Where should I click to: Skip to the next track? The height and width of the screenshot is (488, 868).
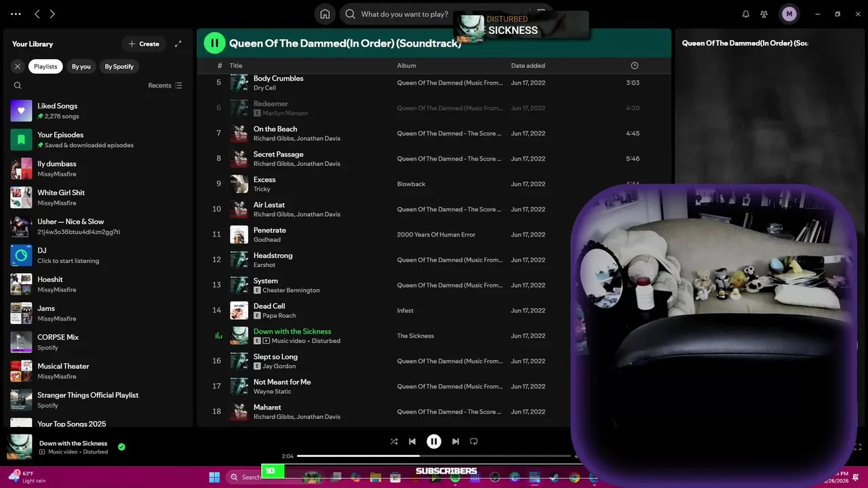click(456, 441)
